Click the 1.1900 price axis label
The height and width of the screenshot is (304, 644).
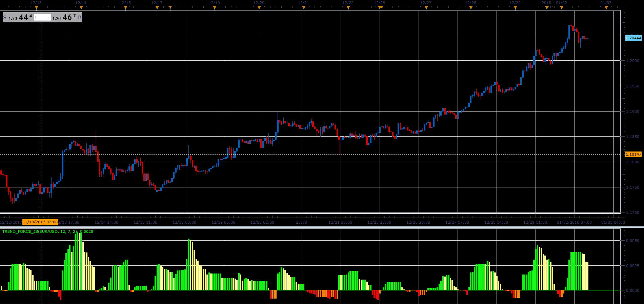632,112
